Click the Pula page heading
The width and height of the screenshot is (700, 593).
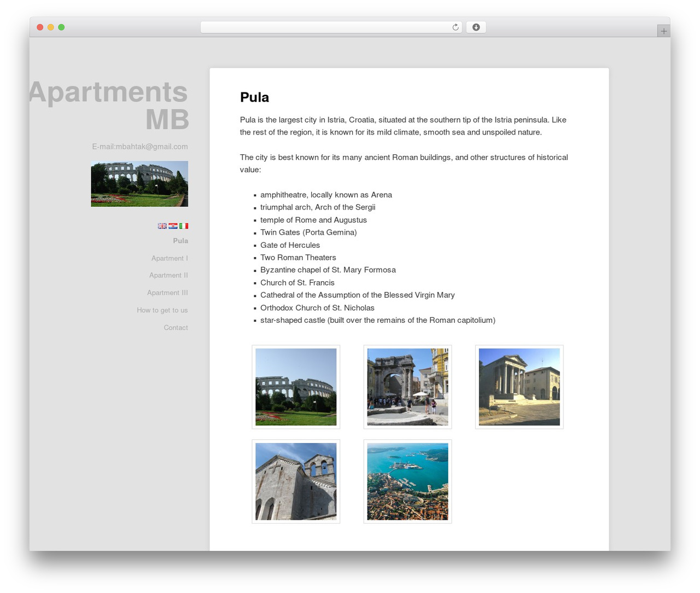click(254, 97)
